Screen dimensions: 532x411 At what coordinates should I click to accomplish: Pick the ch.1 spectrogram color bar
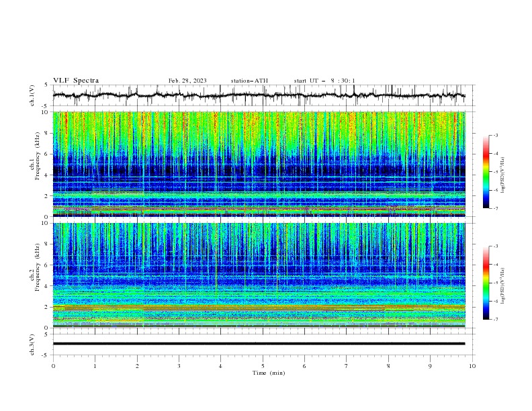(x=486, y=172)
